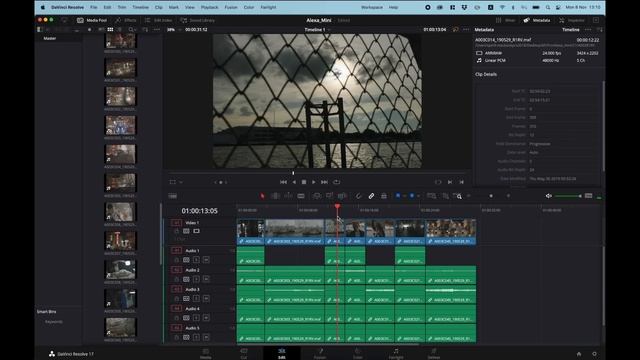640x360 pixels.
Task: Go to last frame in viewer
Action: (324, 182)
